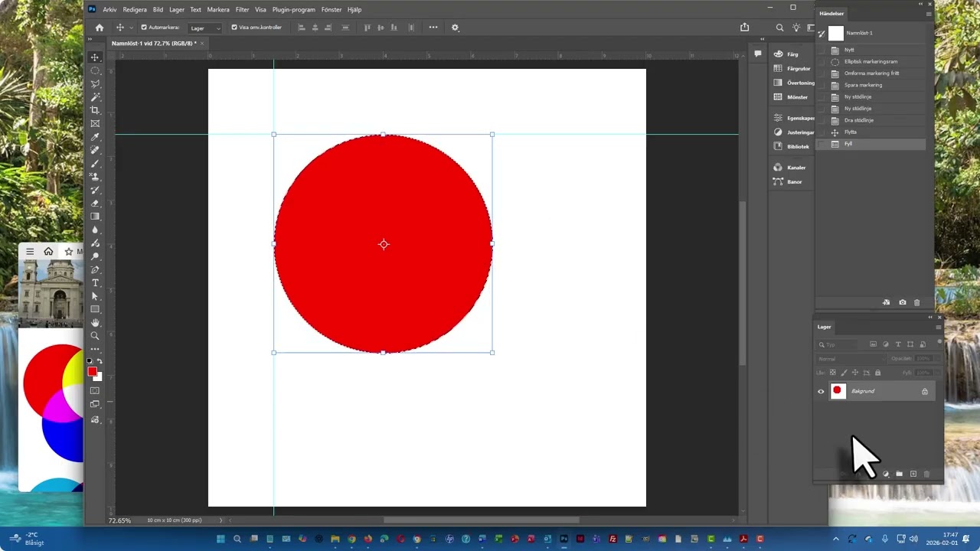The width and height of the screenshot is (980, 551).
Task: Select the Move tool in the toolbar
Action: click(x=95, y=57)
